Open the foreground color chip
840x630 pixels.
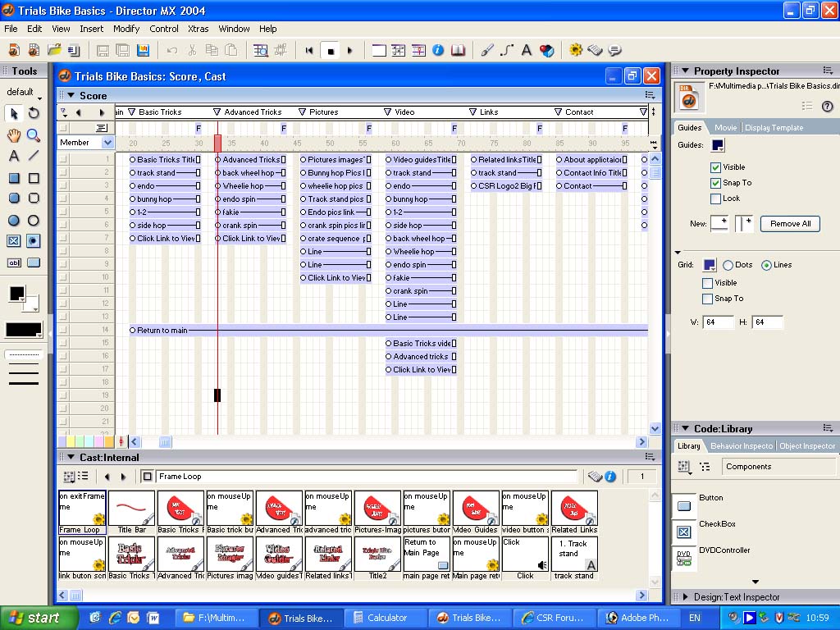tap(16, 294)
